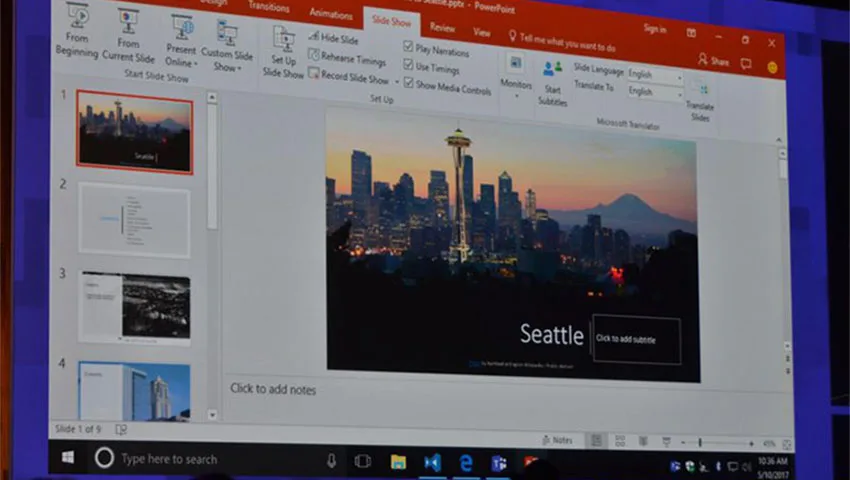Screen dimensions: 850x480
Task: Click the zoom slider handle
Action: point(700,443)
